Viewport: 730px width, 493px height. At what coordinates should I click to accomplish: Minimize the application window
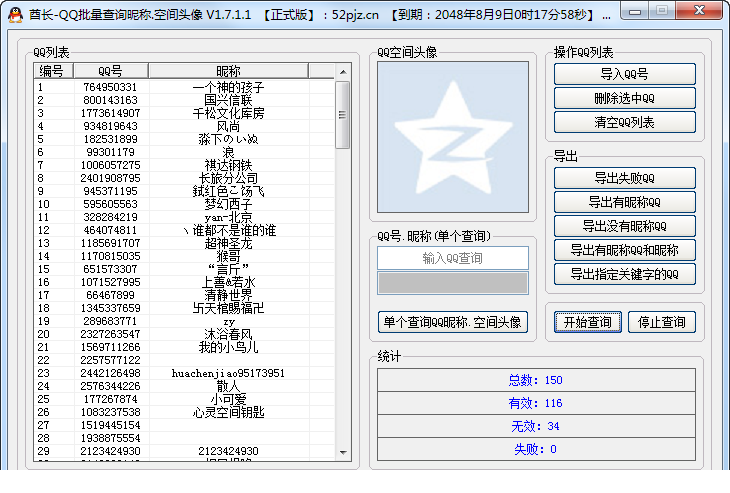click(x=635, y=11)
